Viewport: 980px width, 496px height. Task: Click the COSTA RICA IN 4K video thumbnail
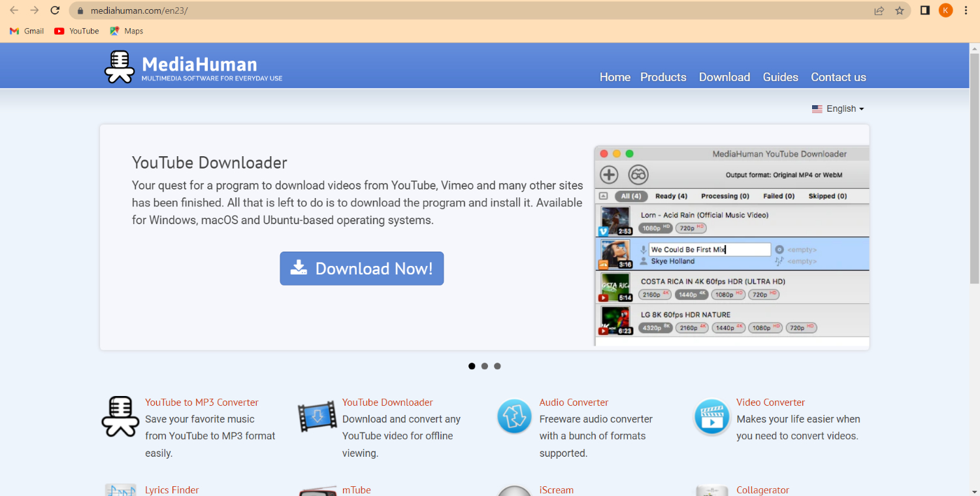point(615,288)
